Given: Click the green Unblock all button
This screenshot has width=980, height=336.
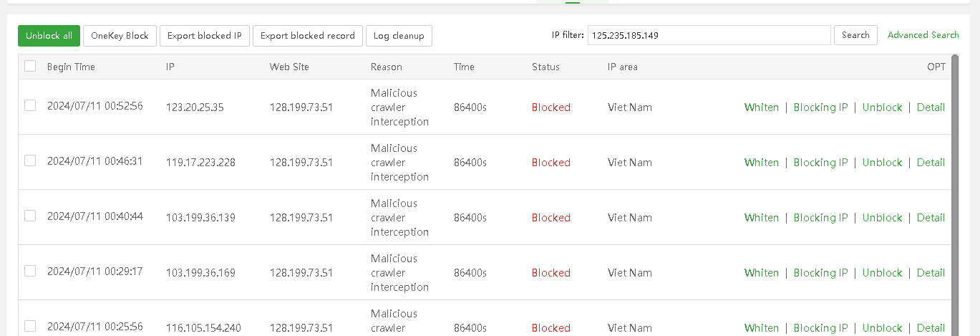Looking at the screenshot, I should pyautogui.click(x=49, y=36).
